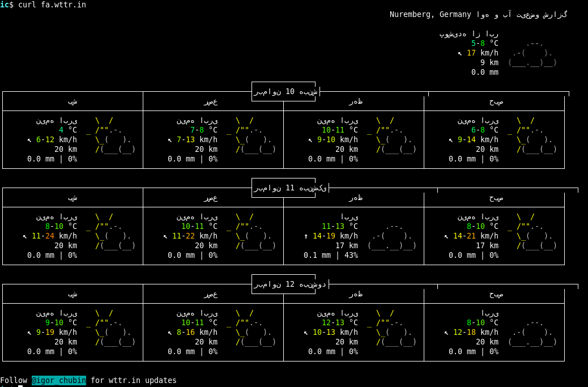Click the temperature value '6-8 °C'
This screenshot has height=387, width=588.
485,130
